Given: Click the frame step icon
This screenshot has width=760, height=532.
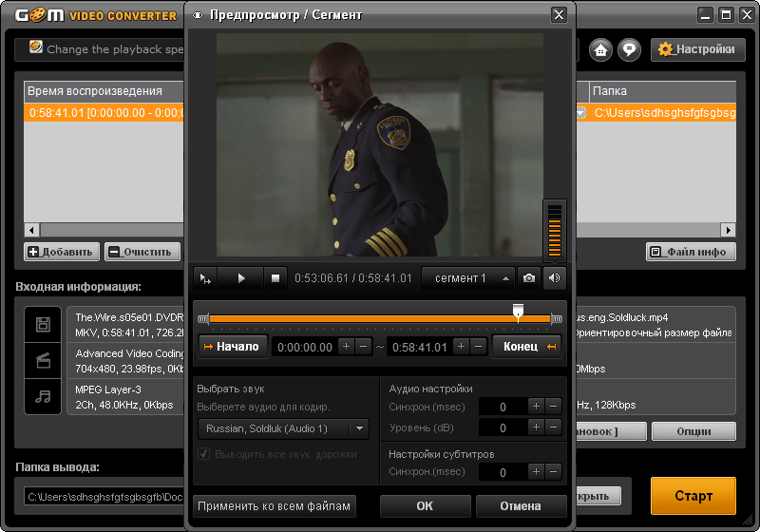Looking at the screenshot, I should 206,278.
